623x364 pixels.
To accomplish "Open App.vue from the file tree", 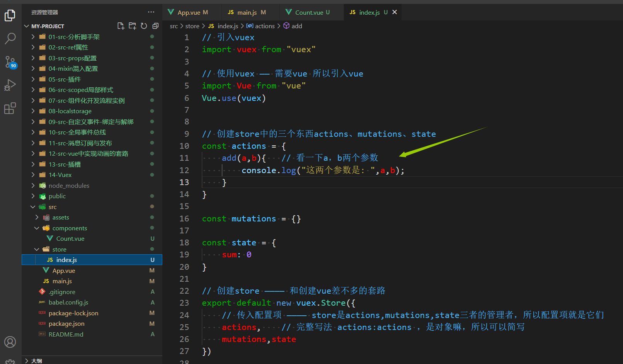I will point(92,270).
